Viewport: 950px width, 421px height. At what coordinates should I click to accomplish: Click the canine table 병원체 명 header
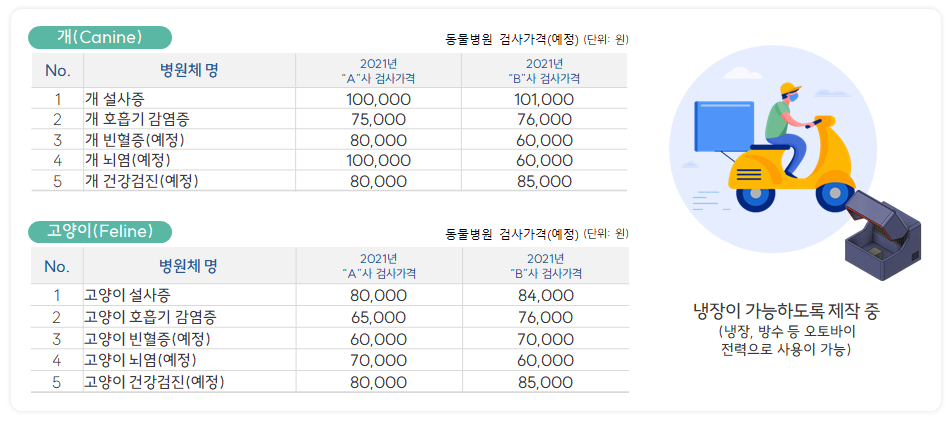tap(189, 70)
